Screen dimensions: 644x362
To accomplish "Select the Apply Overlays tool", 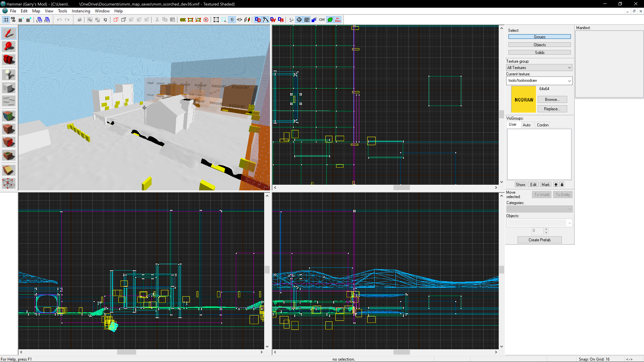I will [x=9, y=155].
